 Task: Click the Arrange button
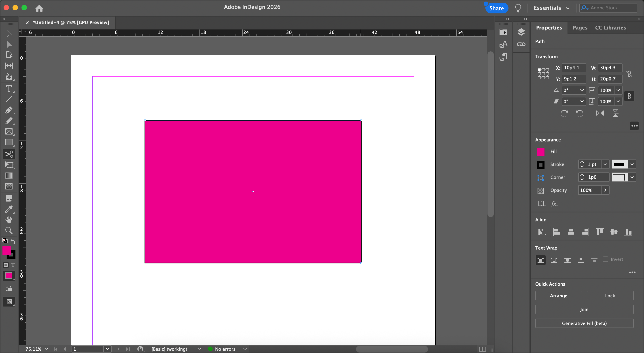(x=558, y=296)
